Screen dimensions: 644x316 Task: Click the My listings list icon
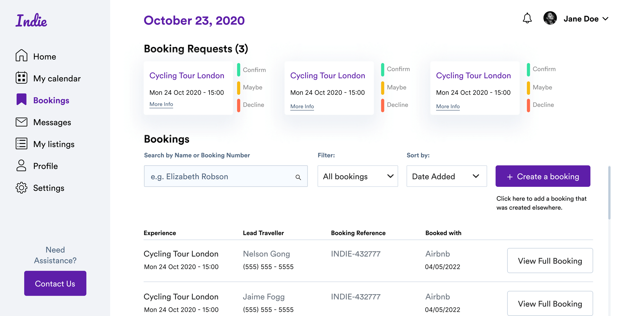(21, 144)
